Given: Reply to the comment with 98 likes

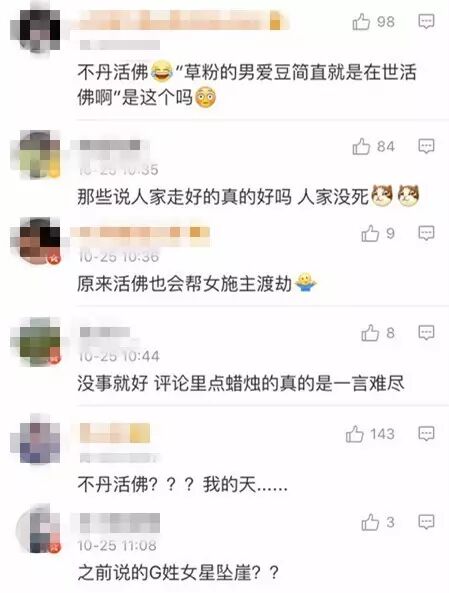Looking at the screenshot, I should pyautogui.click(x=426, y=22).
